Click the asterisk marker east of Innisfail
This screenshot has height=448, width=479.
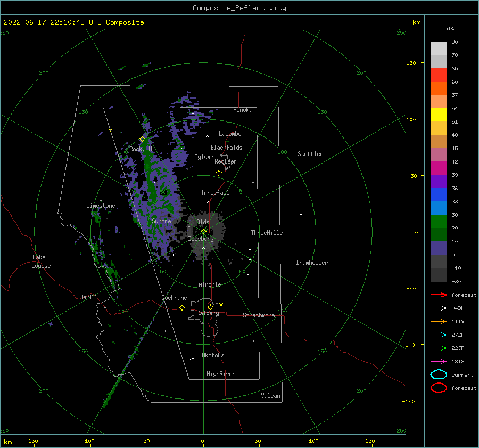tap(253, 183)
